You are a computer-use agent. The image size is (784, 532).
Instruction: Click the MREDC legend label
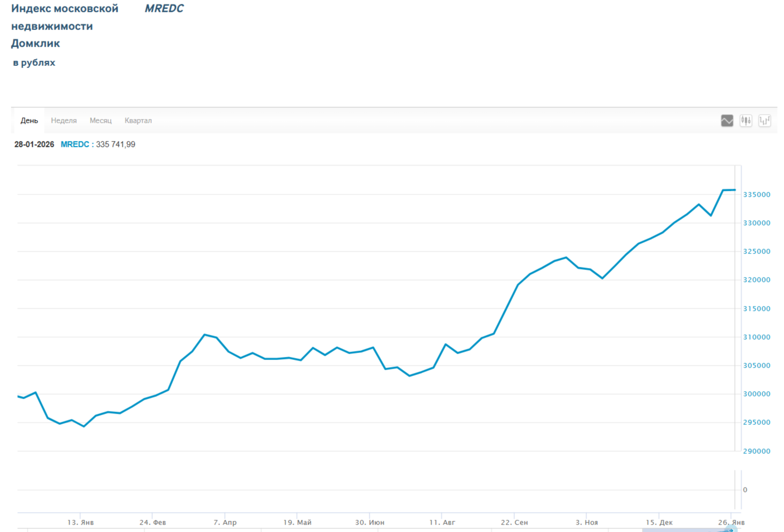[75, 145]
